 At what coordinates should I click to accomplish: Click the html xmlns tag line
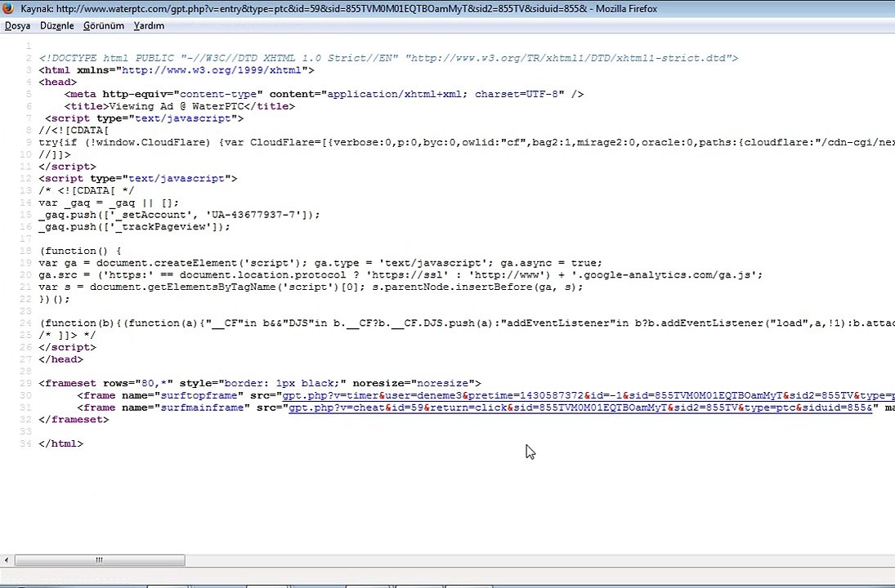177,70
